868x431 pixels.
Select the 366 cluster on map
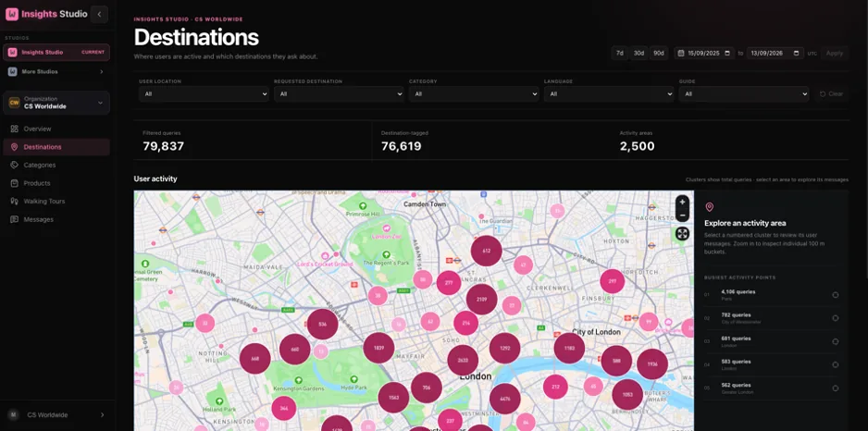click(x=284, y=408)
